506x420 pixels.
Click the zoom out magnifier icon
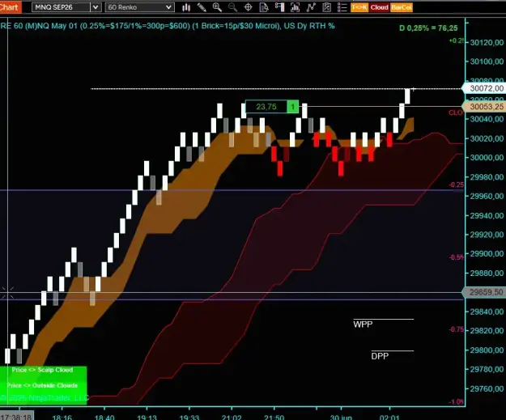coord(232,7)
